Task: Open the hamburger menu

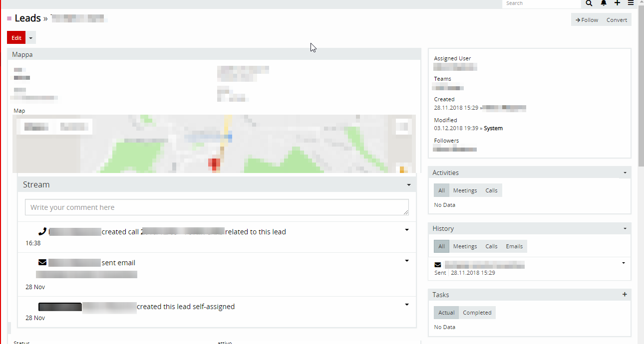Action: (631, 3)
